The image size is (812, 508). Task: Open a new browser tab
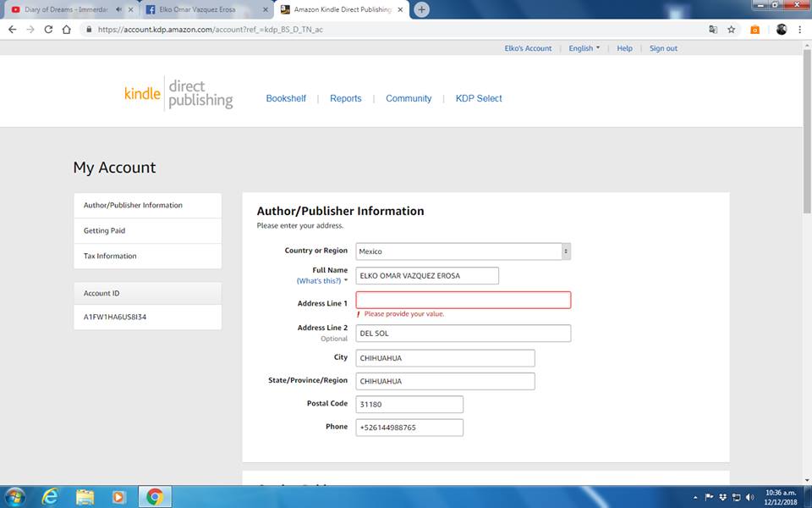[x=421, y=9]
